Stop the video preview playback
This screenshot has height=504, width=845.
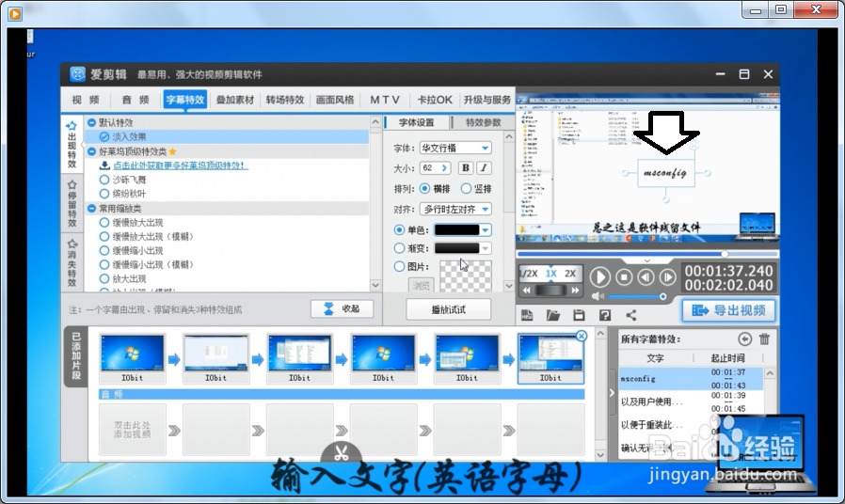coord(624,277)
